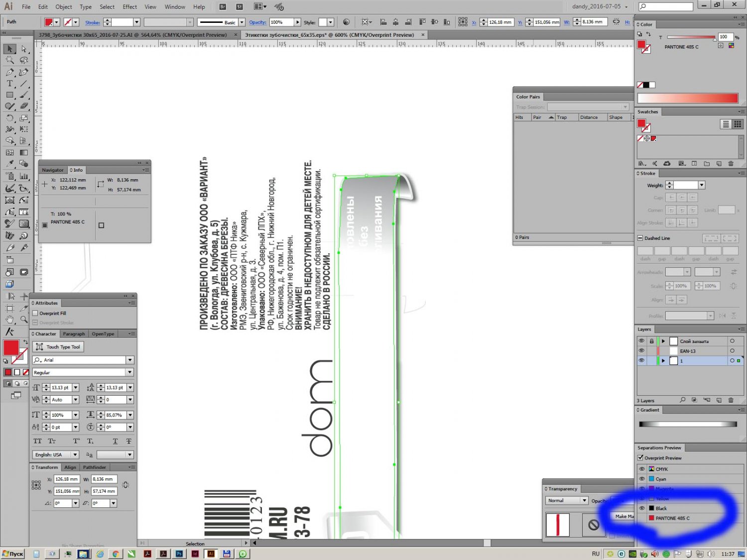Image resolution: width=747 pixels, height=560 pixels.
Task: Select the Line Segment tool
Action: tap(23, 84)
